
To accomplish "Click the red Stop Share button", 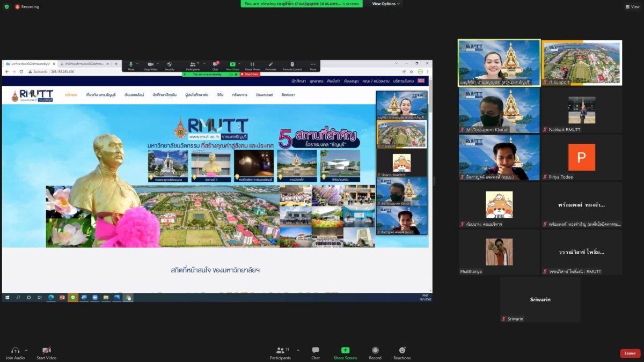I will click(250, 74).
